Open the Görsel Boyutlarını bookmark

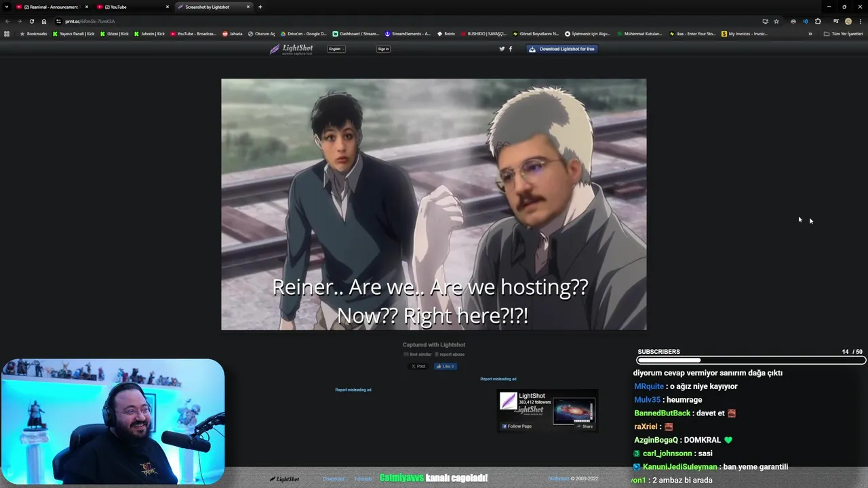click(536, 34)
